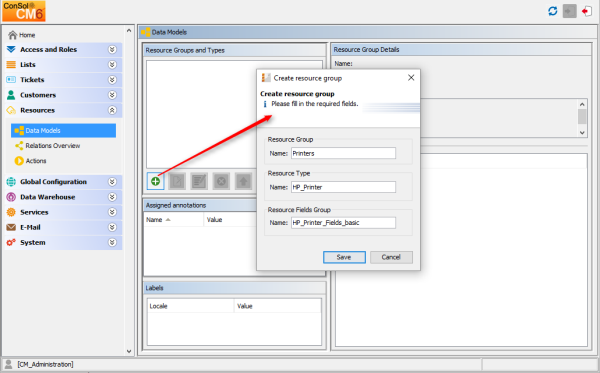Click the Home icon in the sidebar
The width and height of the screenshot is (600, 373).
tap(13, 35)
